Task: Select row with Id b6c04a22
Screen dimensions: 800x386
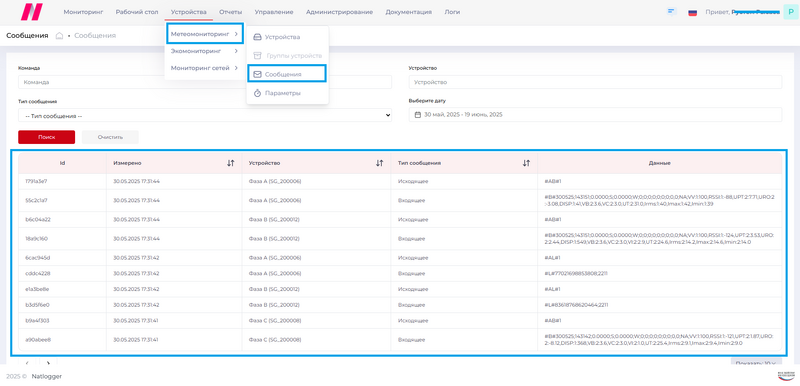Action: click(x=400, y=219)
